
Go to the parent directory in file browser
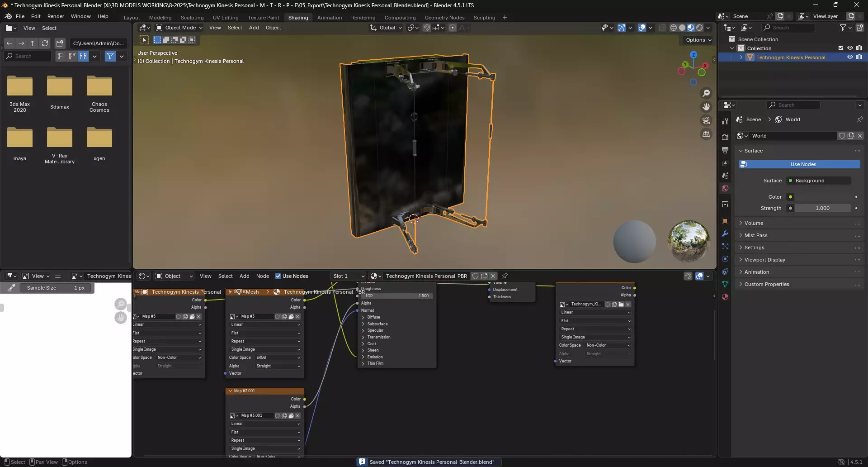(x=33, y=43)
